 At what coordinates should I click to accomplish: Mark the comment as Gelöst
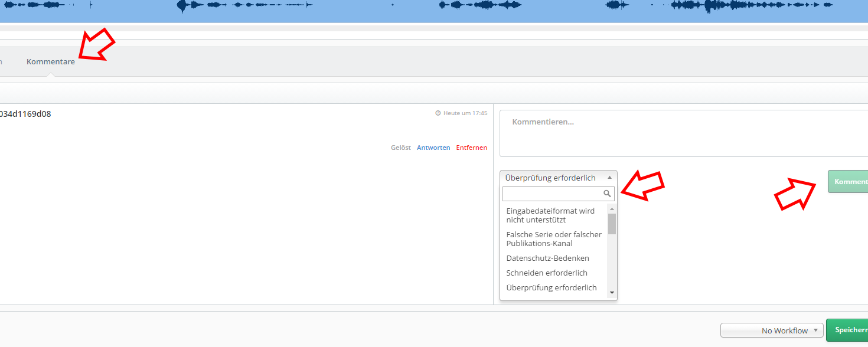[x=400, y=148]
